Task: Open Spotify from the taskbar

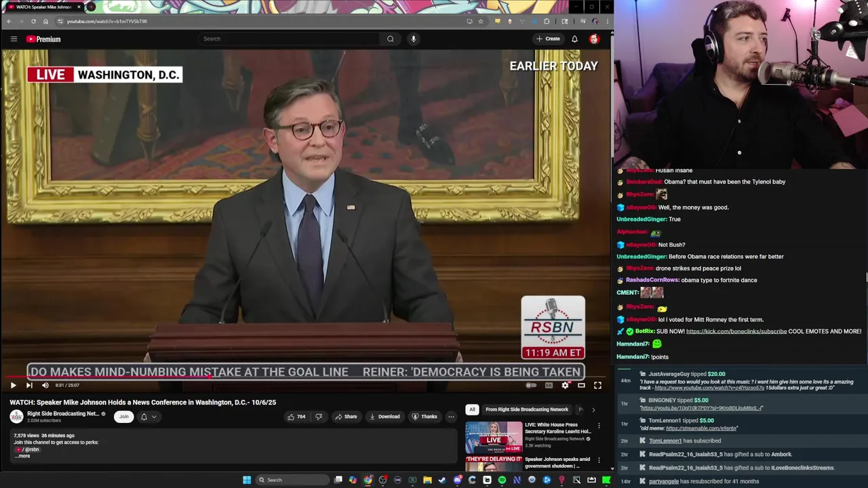Action: click(x=502, y=480)
